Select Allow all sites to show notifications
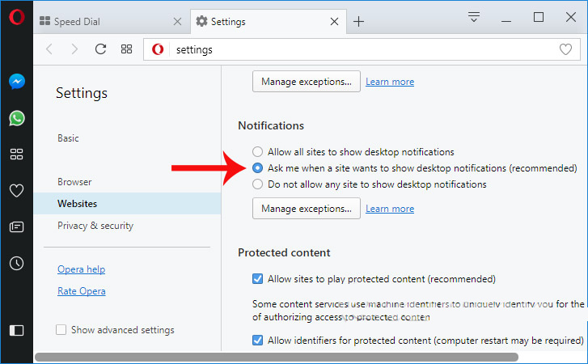Screen dimensions: 588x364 [x=257, y=152]
